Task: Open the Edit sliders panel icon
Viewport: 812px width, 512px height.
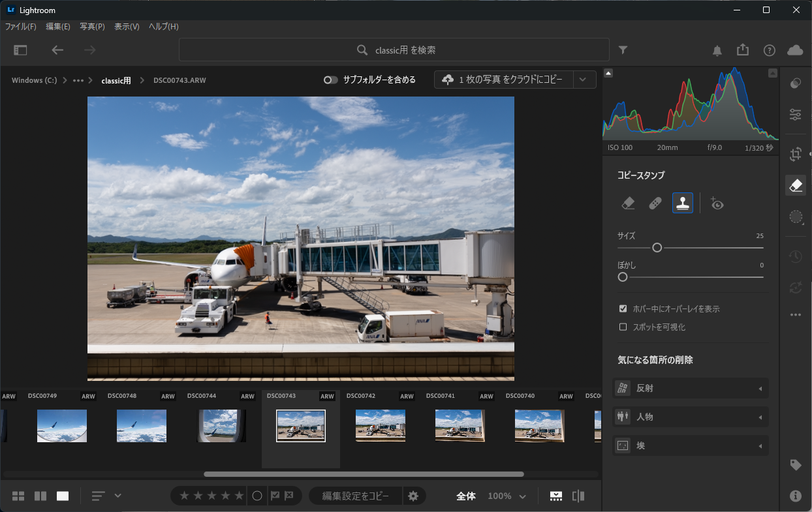Action: [x=796, y=115]
